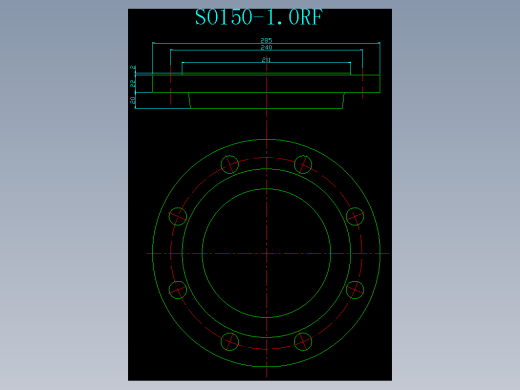Select the 22 flange thickness dimension
The width and height of the screenshot is (520, 390).
pyautogui.click(x=133, y=83)
